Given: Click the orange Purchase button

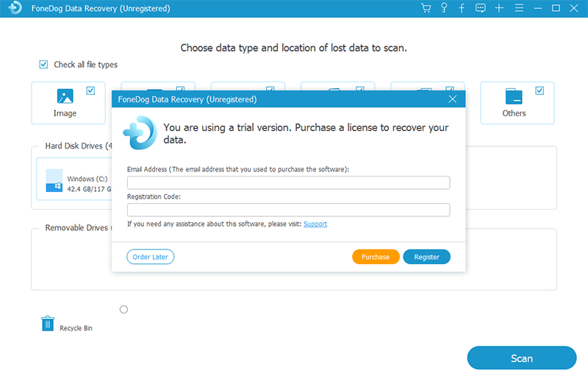Looking at the screenshot, I should click(x=376, y=257).
